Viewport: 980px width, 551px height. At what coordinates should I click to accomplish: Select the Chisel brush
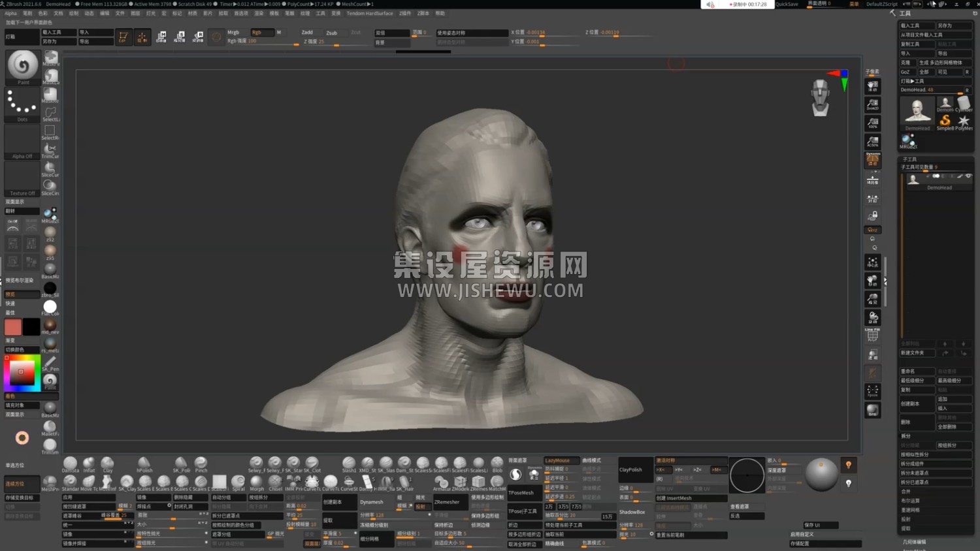pyautogui.click(x=275, y=483)
